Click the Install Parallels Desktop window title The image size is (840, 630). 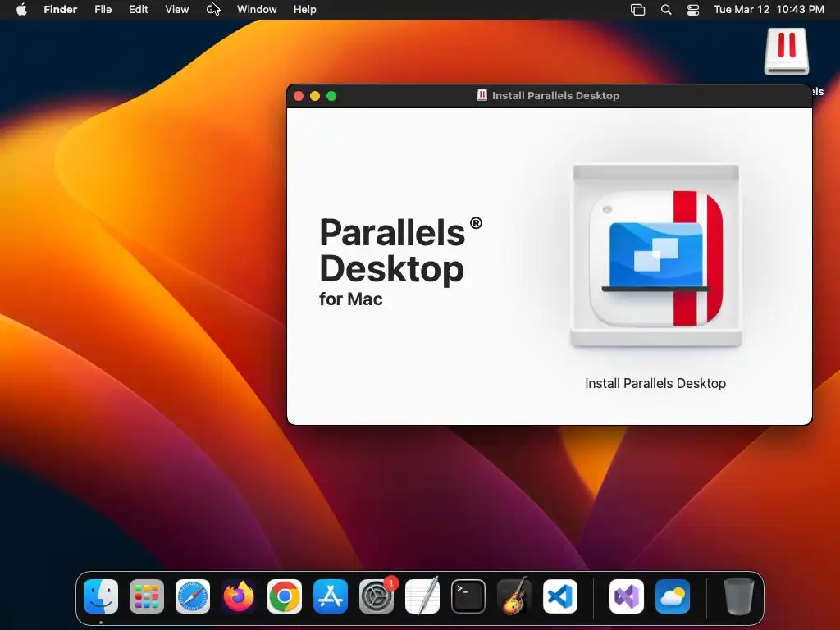coord(555,95)
